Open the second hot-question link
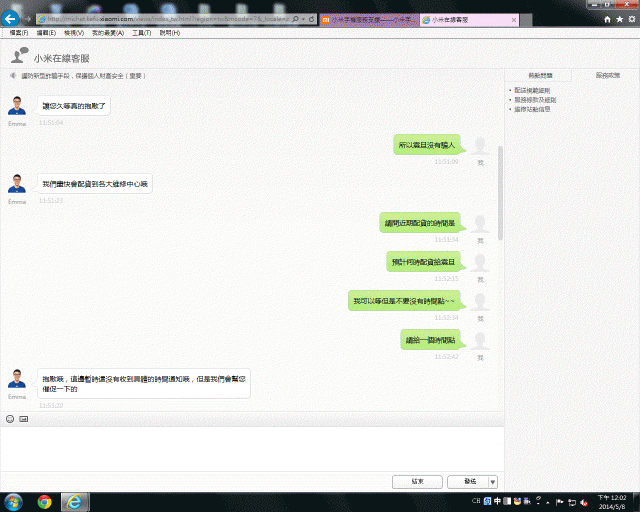 point(535,100)
